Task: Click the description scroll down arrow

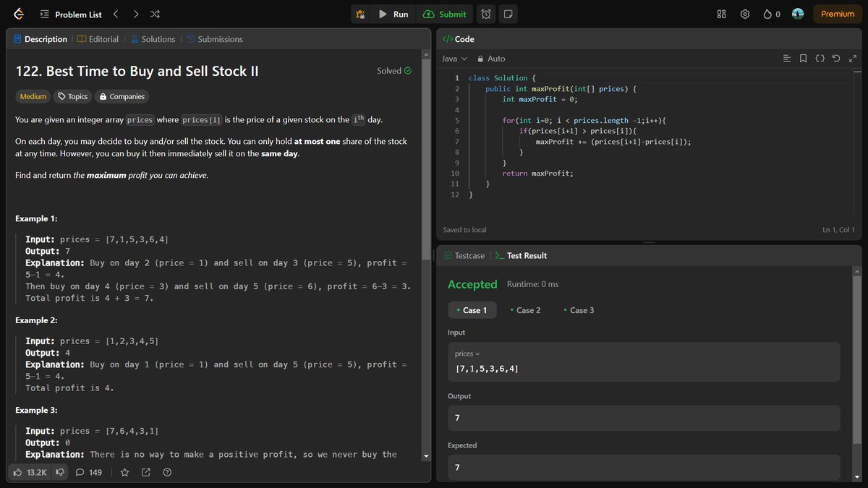Action: coord(425,455)
